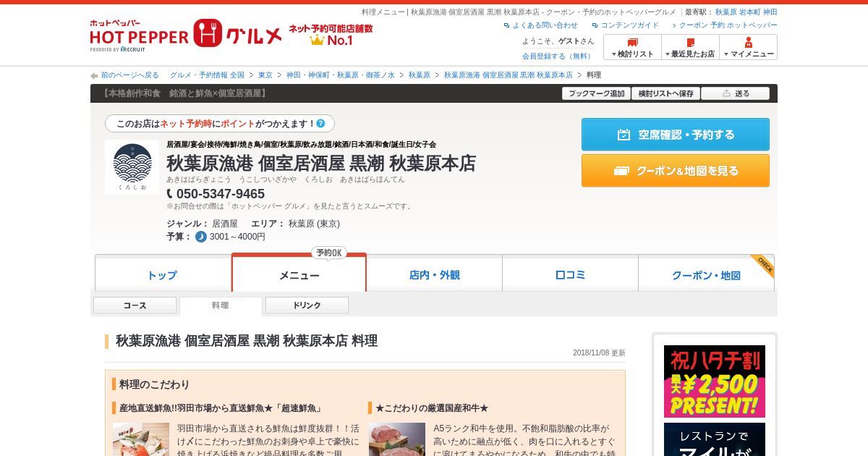This screenshot has height=456, width=868.
Task: Click 検討リストへ保存 button
Action: [x=666, y=93]
